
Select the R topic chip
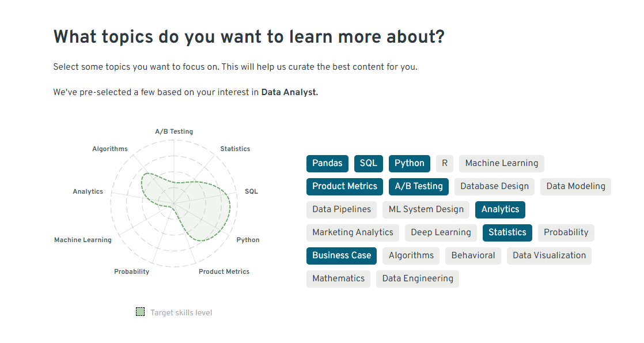point(445,163)
